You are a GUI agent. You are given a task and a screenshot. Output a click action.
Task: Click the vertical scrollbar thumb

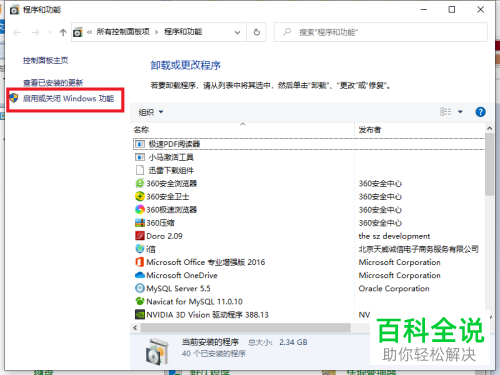489,164
